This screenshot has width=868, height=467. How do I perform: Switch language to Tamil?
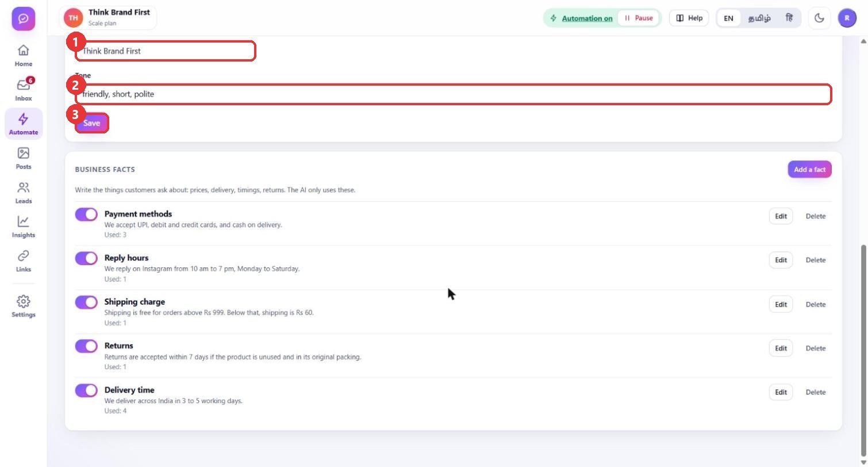759,18
